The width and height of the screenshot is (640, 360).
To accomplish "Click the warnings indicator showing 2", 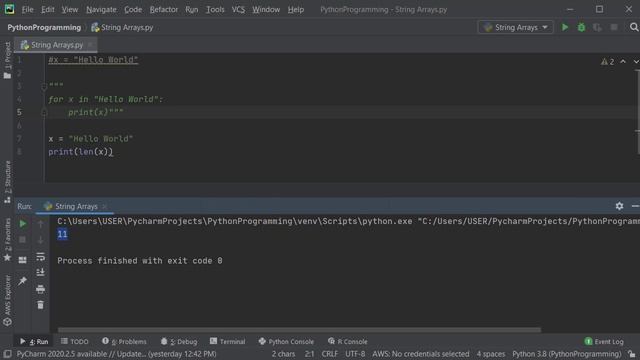I will (x=607, y=62).
